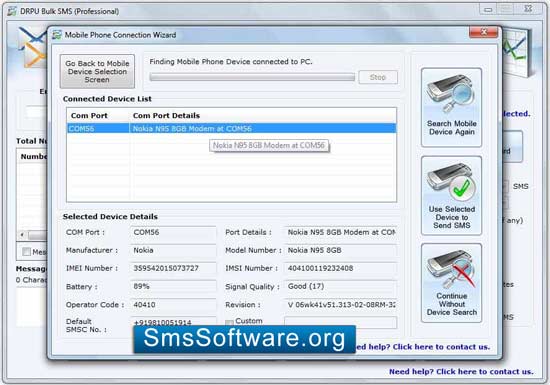Click Search Mobile Device Again icon

451,107
